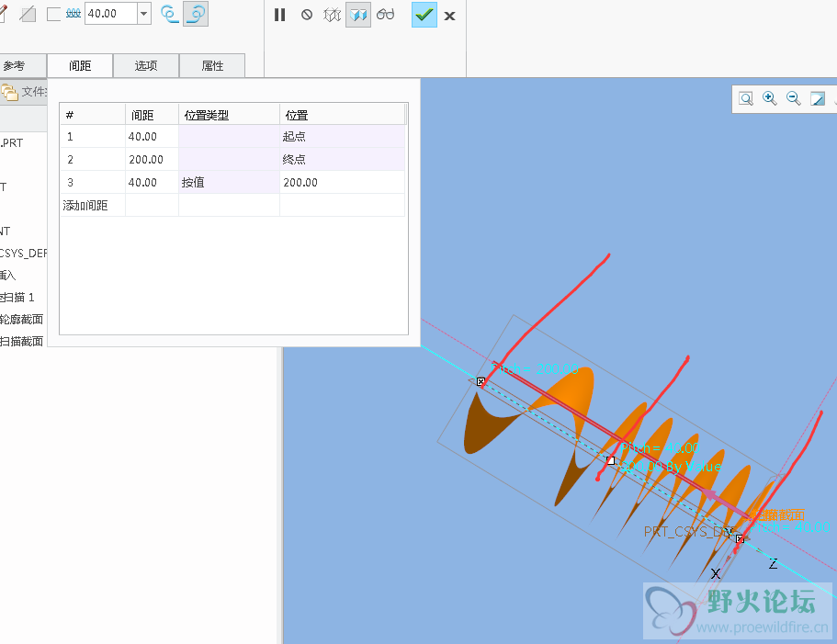Image resolution: width=837 pixels, height=644 pixels.
Task: Open the 选项 tab
Action: tap(146, 65)
